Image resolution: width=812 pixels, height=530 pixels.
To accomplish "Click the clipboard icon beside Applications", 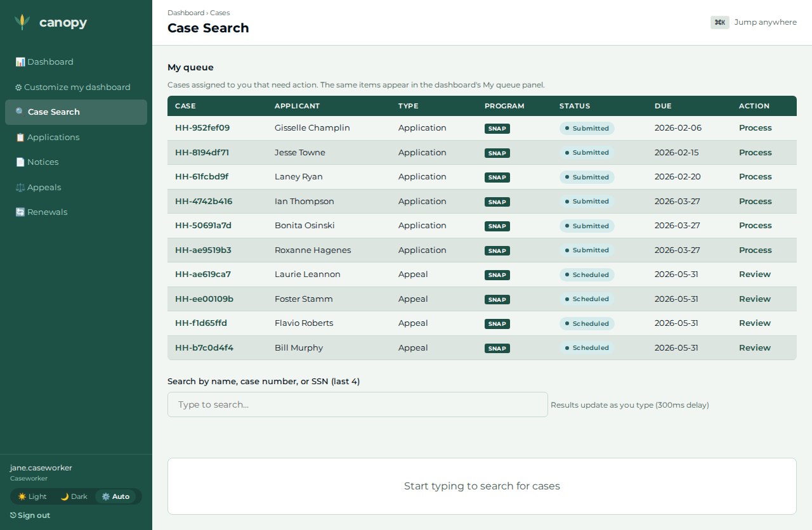I will click(x=20, y=138).
